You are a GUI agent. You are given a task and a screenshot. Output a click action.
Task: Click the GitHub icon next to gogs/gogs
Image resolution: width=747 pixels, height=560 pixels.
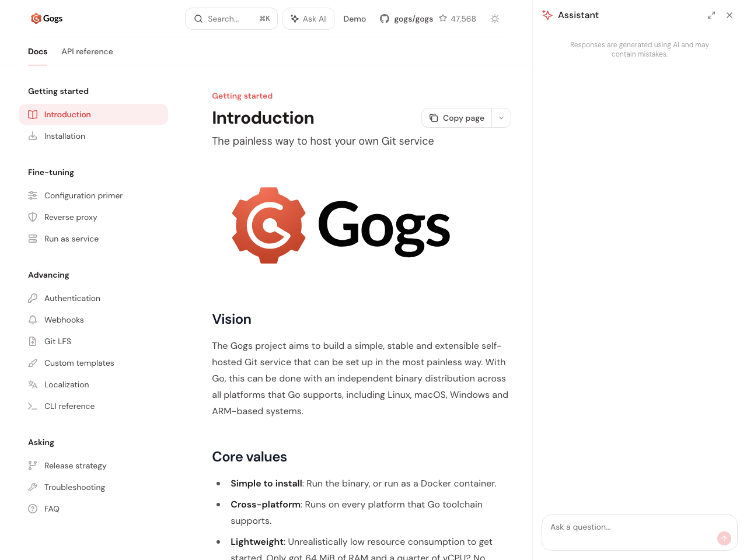[x=385, y=18]
